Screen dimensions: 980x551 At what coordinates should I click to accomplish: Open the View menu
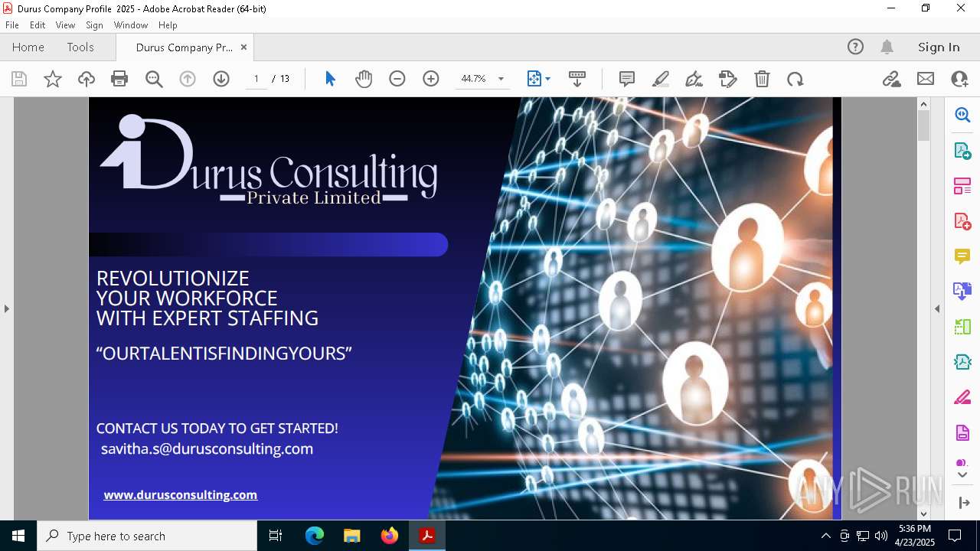click(65, 25)
